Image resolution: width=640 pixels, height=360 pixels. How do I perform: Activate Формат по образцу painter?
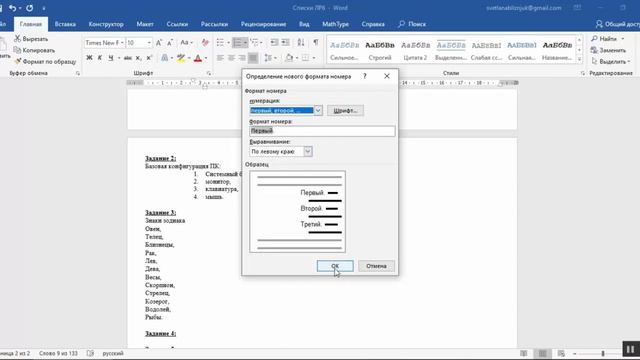pyautogui.click(x=45, y=62)
